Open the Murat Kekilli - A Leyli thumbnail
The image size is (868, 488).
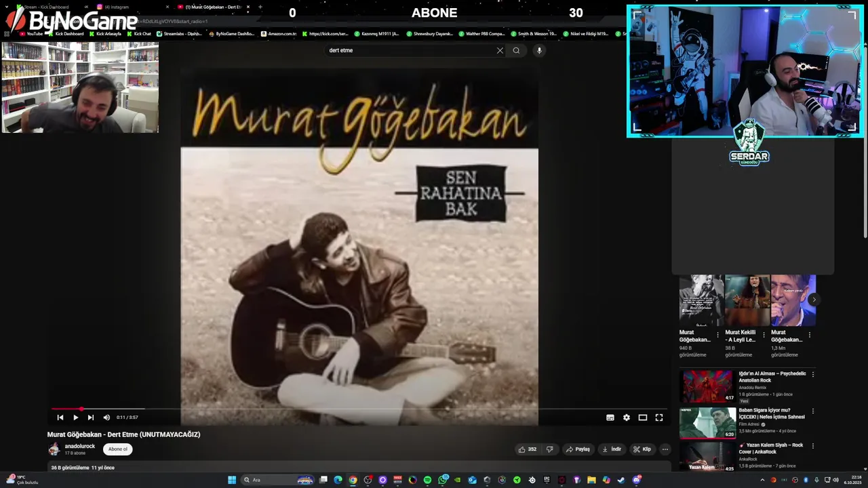(747, 300)
